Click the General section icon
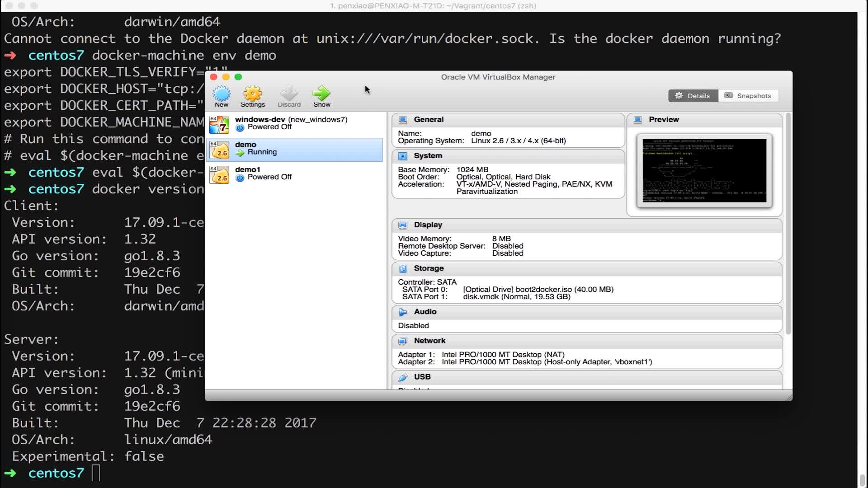 point(402,120)
